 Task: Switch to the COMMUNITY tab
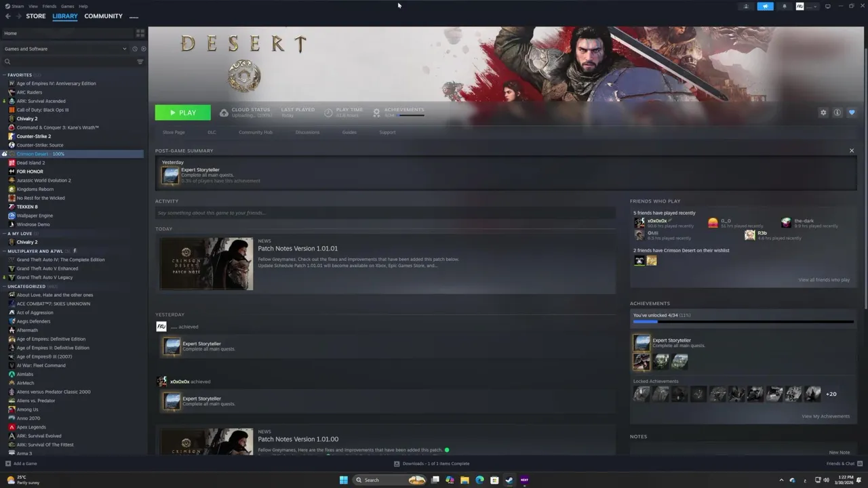pyautogui.click(x=103, y=16)
